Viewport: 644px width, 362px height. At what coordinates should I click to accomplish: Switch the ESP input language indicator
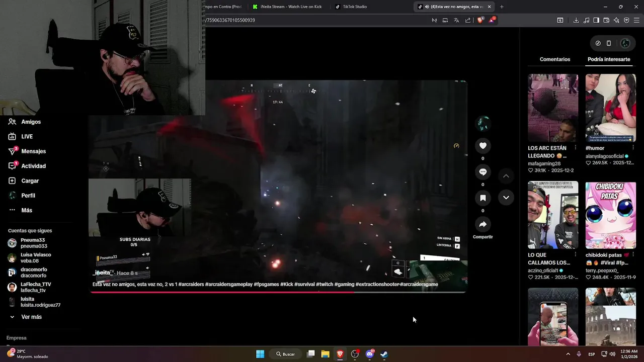(x=592, y=354)
